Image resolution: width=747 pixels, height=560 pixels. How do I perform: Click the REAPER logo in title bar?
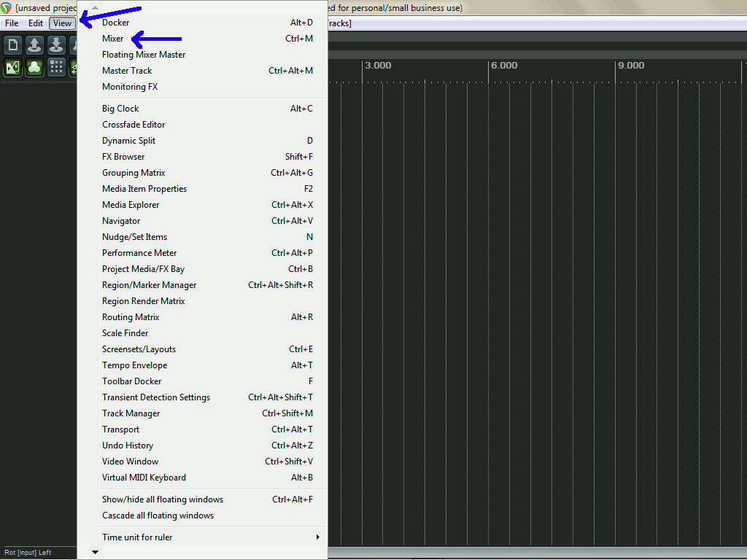pyautogui.click(x=6, y=7)
